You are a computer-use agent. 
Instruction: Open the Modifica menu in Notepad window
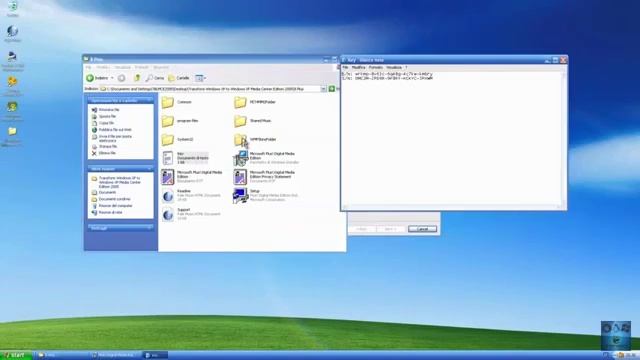coord(358,67)
